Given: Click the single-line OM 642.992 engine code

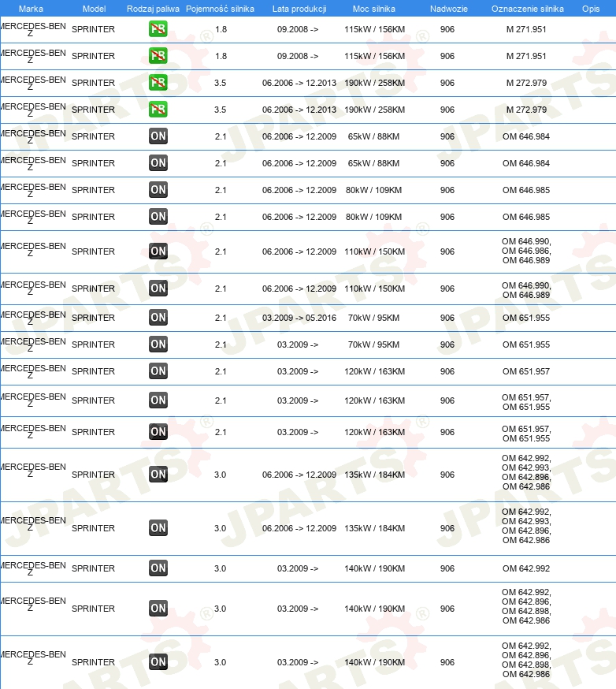Looking at the screenshot, I should click(x=526, y=568).
